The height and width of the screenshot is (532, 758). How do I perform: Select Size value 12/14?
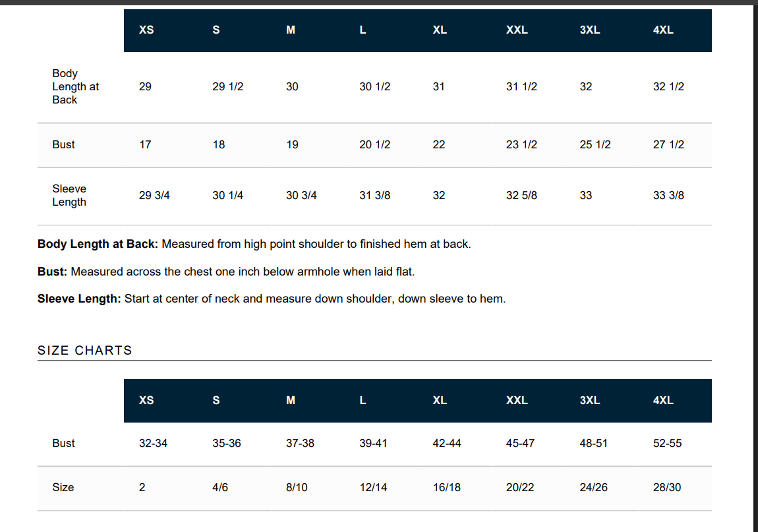[373, 488]
